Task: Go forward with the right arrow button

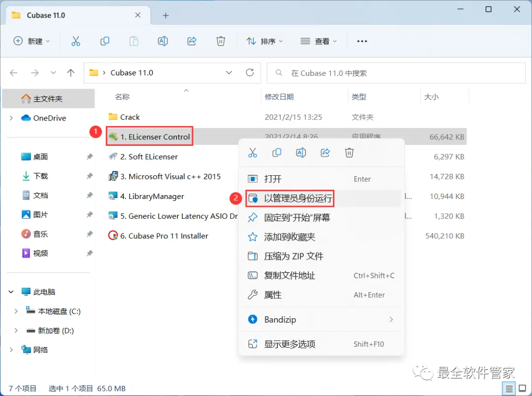Action: 34,72
